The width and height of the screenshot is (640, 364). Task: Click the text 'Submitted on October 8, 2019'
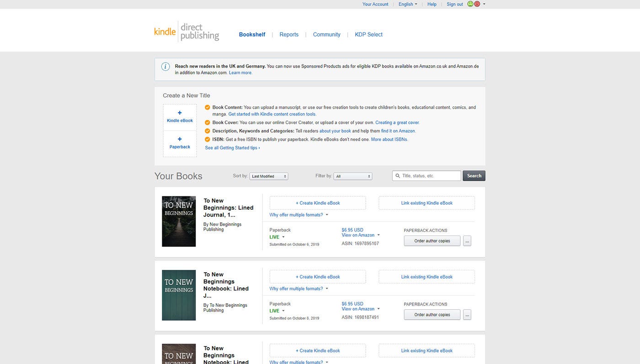coord(294,318)
